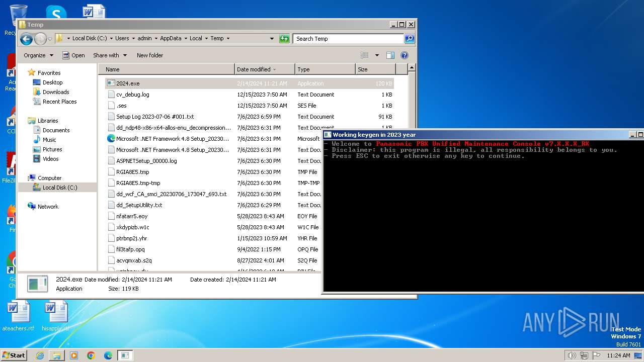Switch to the keygen app taskbar button
The width and height of the screenshot is (644, 362).
125,355
